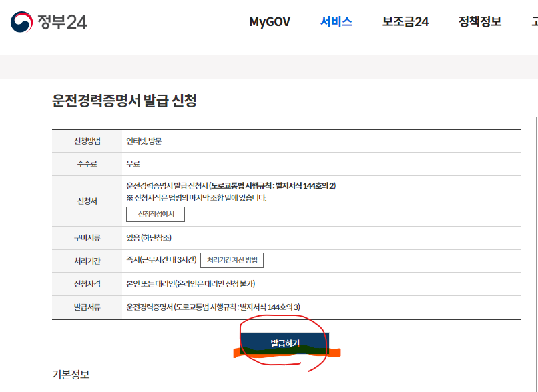Open the 정책정보 menu
This screenshot has height=392, width=538.
(480, 21)
